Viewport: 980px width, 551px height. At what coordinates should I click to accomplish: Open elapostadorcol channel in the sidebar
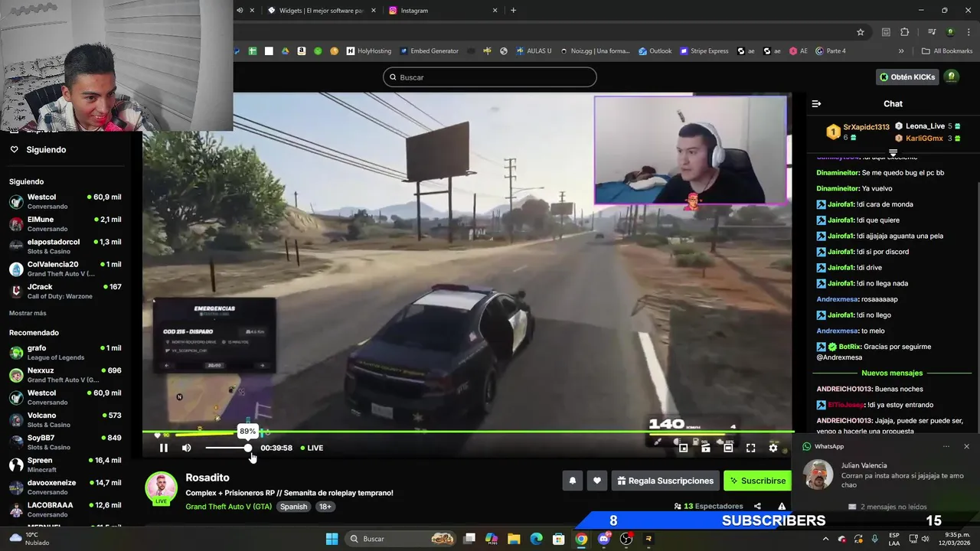point(65,246)
